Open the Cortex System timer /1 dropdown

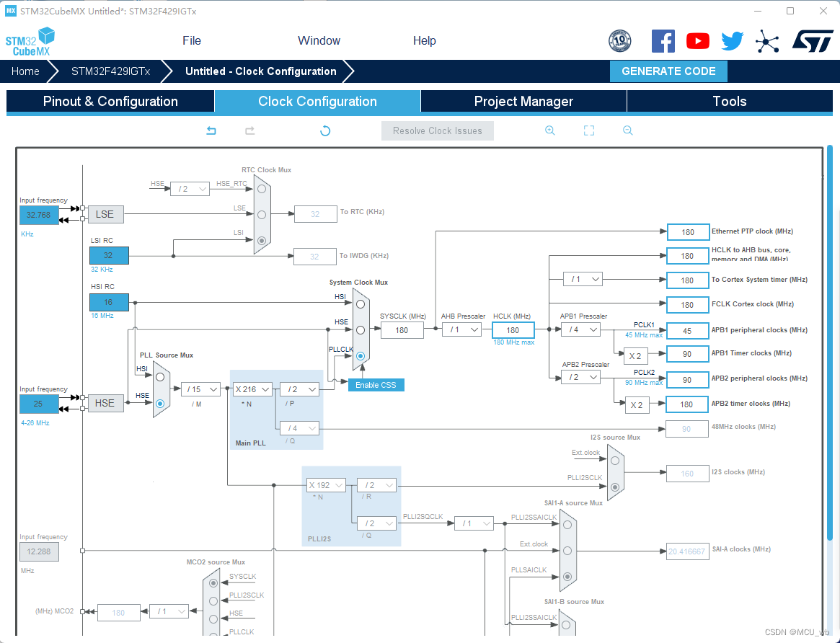(583, 279)
